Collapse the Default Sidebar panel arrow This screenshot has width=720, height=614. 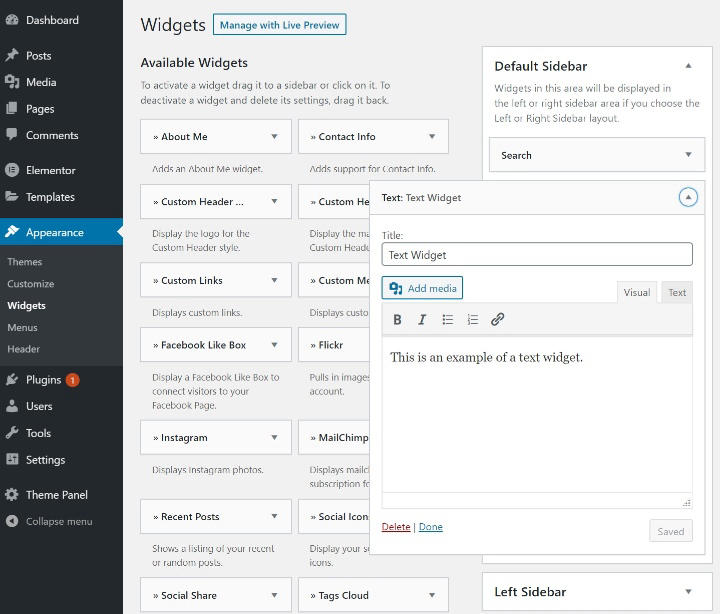click(688, 66)
